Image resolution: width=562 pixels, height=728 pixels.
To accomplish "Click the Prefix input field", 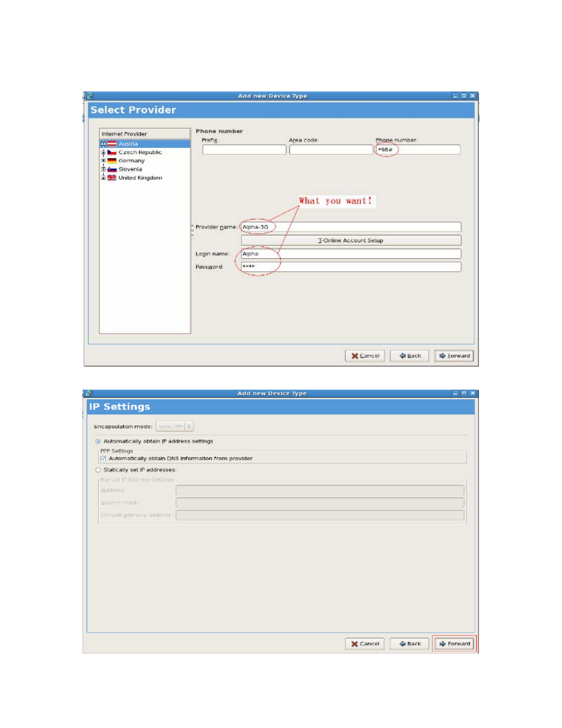I will 244,150.
